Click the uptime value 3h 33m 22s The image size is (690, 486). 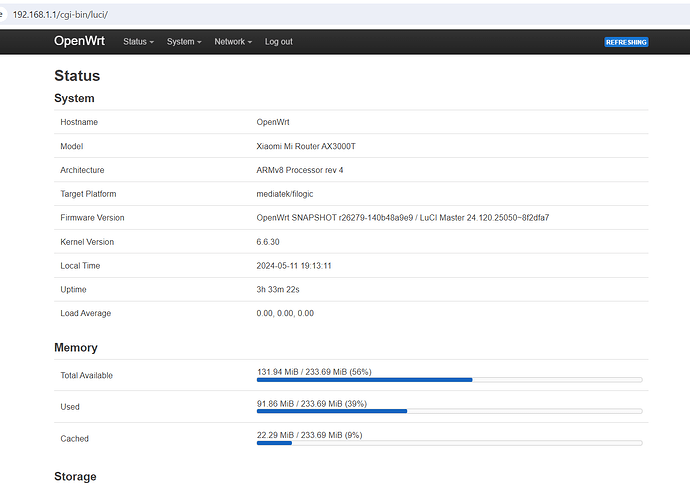tap(278, 289)
